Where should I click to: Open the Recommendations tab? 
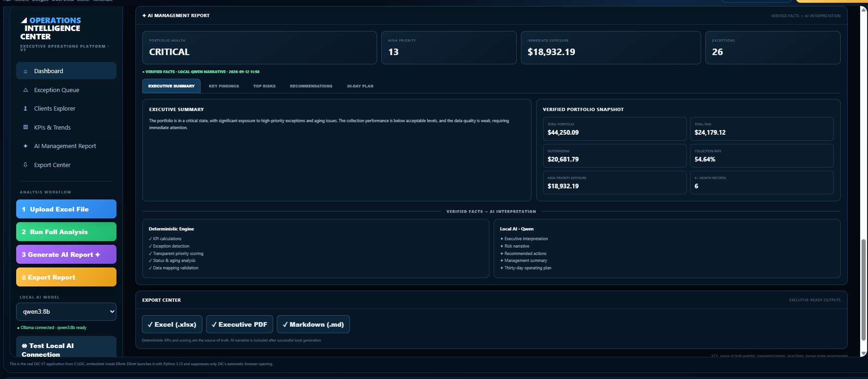(x=311, y=86)
